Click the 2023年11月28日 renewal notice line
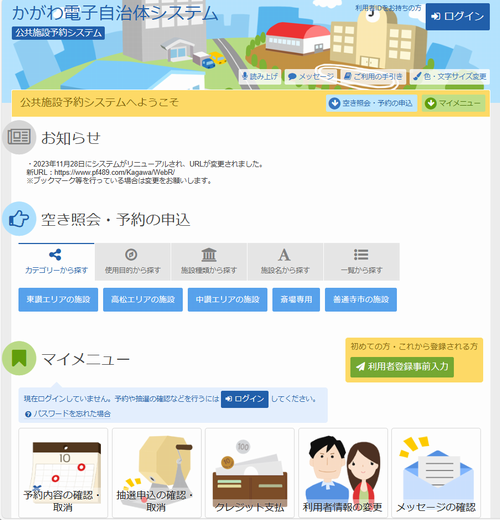Screen dimensions: 500x520 [x=146, y=164]
